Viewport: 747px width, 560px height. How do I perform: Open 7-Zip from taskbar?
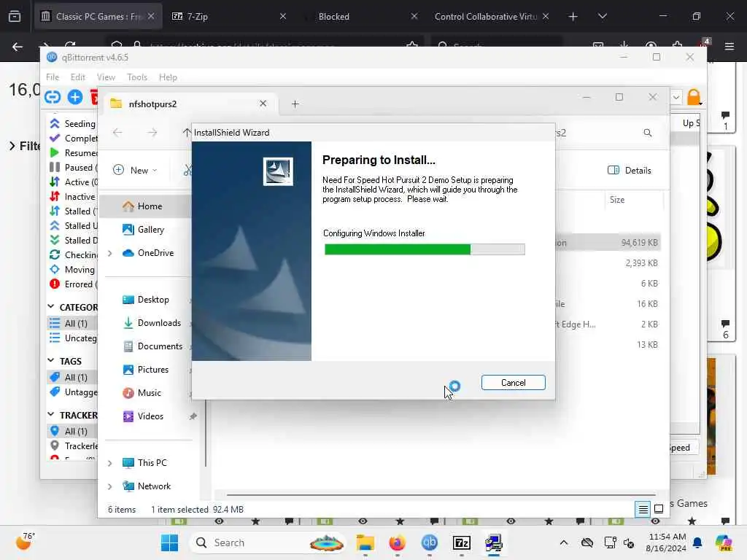(462, 542)
